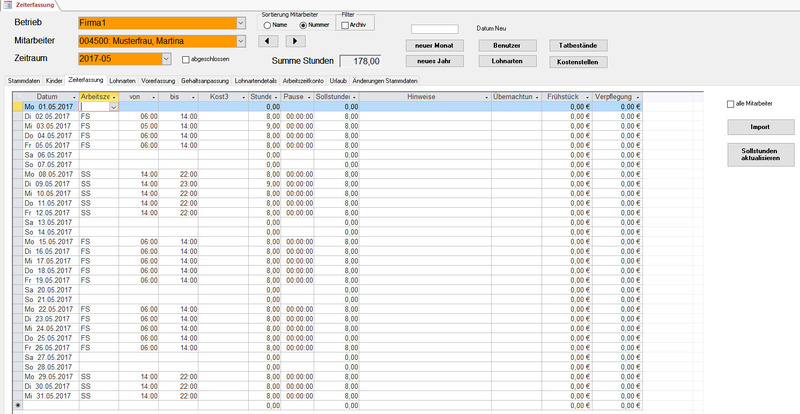This screenshot has width=800, height=414.
Task: Click the Tatbestände button
Action: [x=579, y=45]
